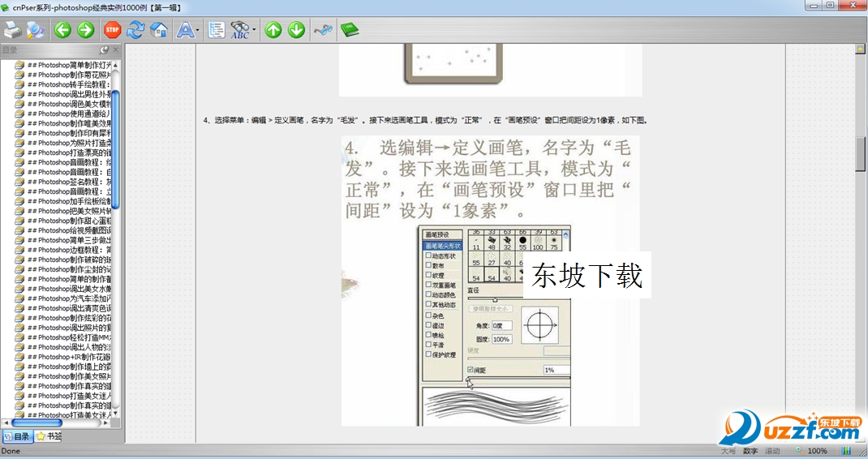Open topic 'Photoshop制作唯美效果'
868x459 pixels.
[69, 123]
